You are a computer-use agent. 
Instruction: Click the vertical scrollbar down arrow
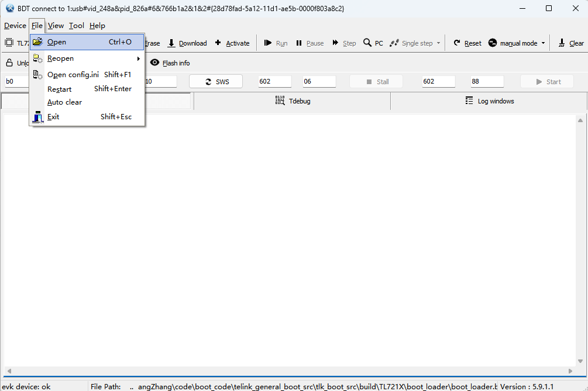pos(580,361)
